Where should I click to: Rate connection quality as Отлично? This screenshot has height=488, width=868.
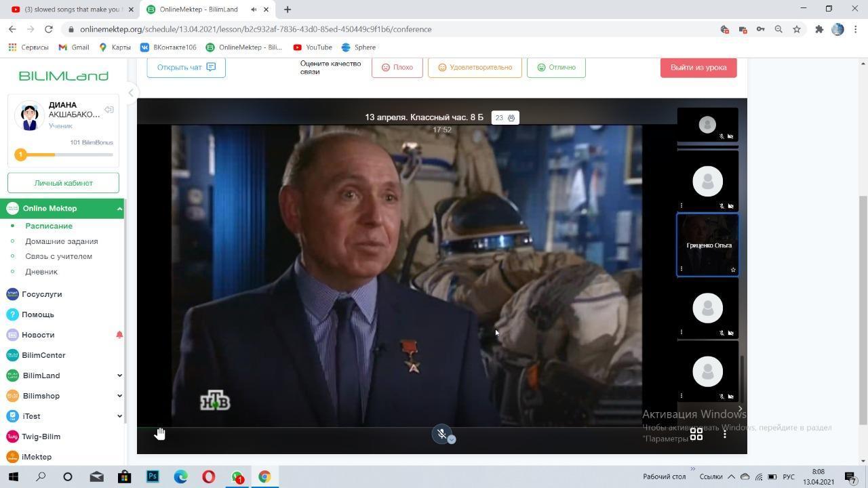click(x=556, y=67)
